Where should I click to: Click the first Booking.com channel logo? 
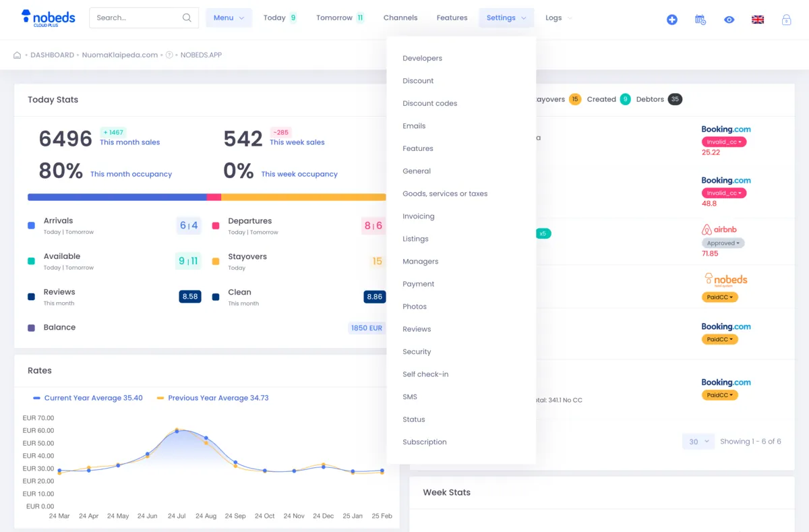(726, 129)
